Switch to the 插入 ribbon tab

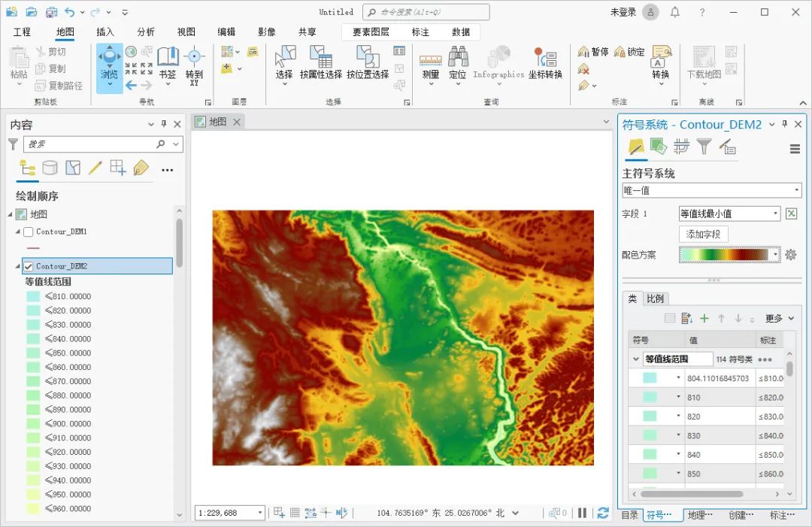pyautogui.click(x=105, y=32)
